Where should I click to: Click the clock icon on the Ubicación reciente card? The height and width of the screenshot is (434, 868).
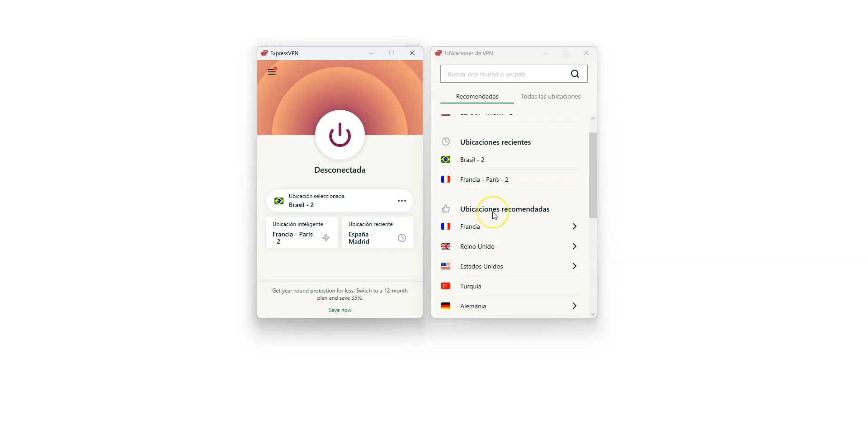click(402, 238)
